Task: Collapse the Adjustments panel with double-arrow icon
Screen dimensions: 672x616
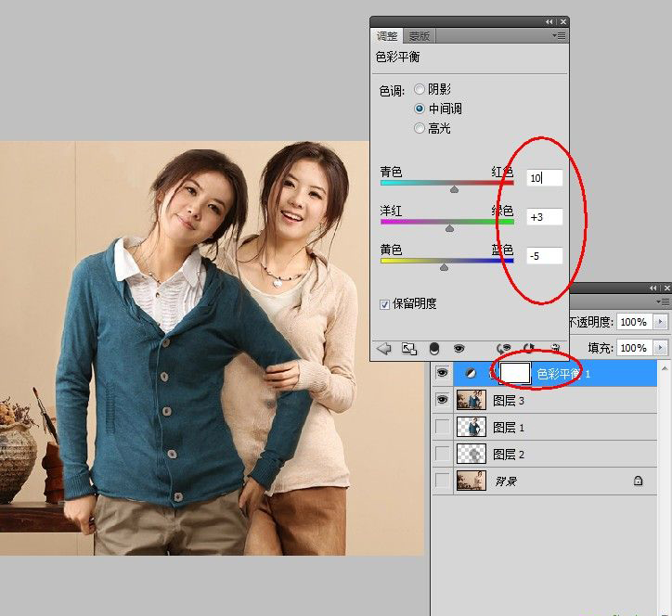Action: tap(549, 21)
